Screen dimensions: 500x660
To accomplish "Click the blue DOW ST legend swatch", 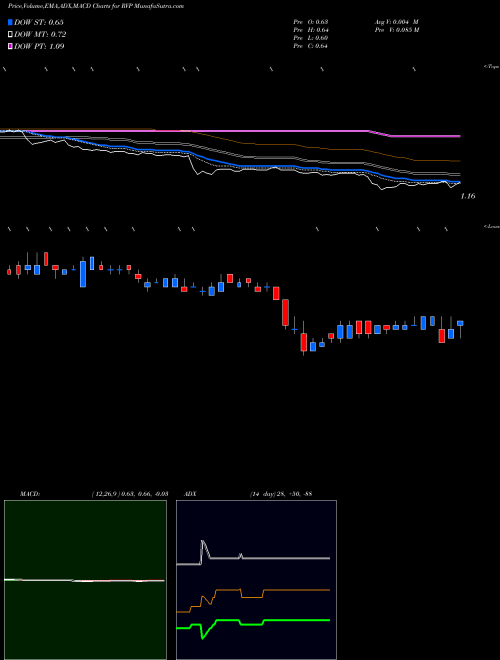I will click(x=10, y=22).
